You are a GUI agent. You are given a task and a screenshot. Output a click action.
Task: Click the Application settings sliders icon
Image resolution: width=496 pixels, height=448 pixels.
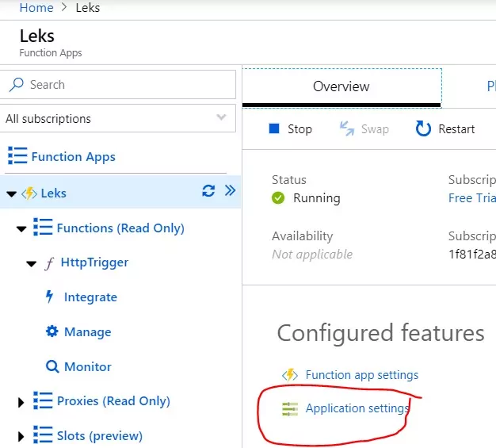290,409
